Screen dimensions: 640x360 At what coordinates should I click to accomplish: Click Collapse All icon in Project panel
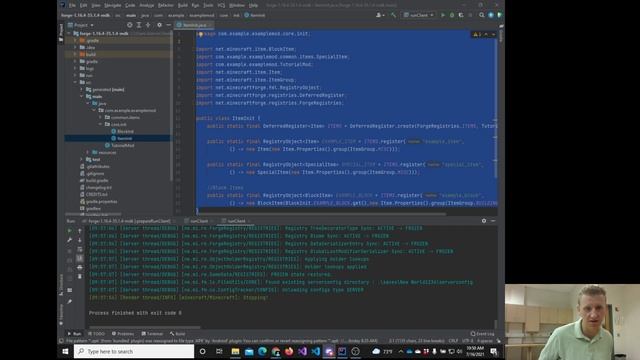tap(148, 25)
